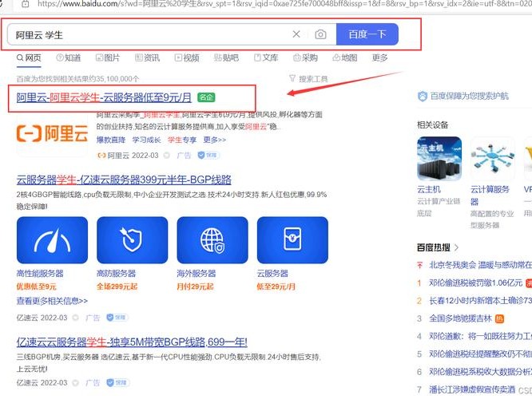
Task: Open hot search 邓伦偷逃税被罚缴1.06亿元
Action: [x=475, y=282]
